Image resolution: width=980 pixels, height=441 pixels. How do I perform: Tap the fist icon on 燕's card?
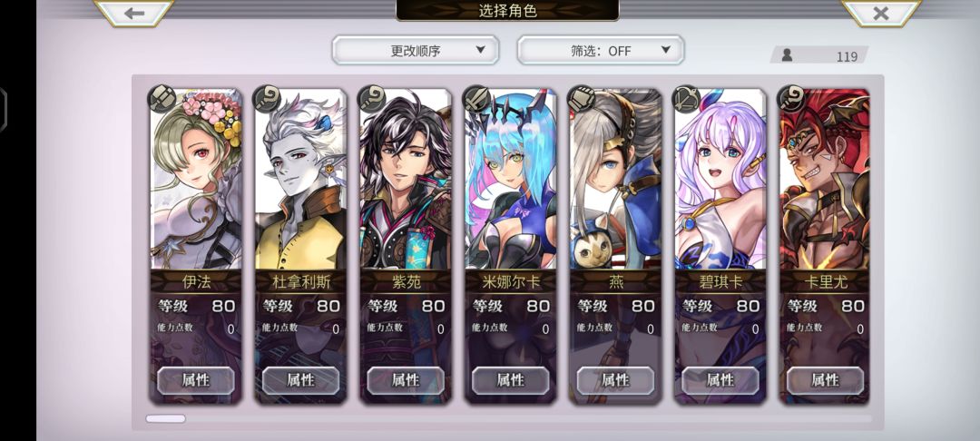tap(582, 99)
